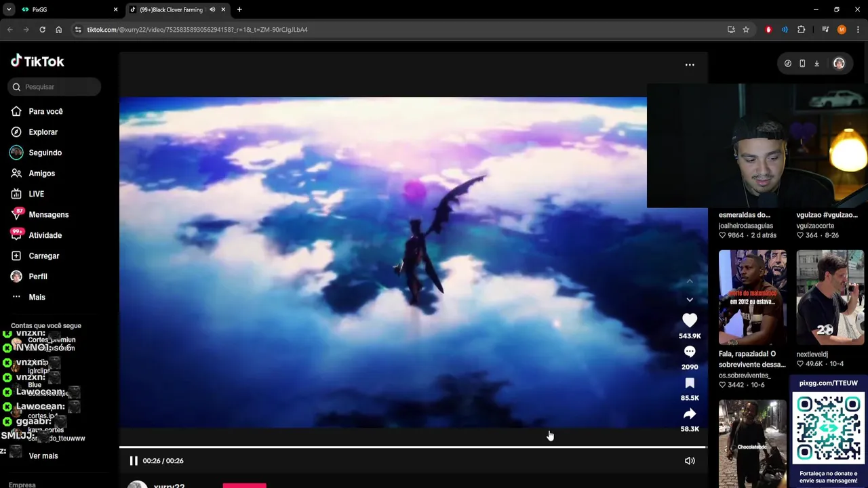Share the video with arrow icon
The height and width of the screenshot is (488, 868).
[690, 413]
